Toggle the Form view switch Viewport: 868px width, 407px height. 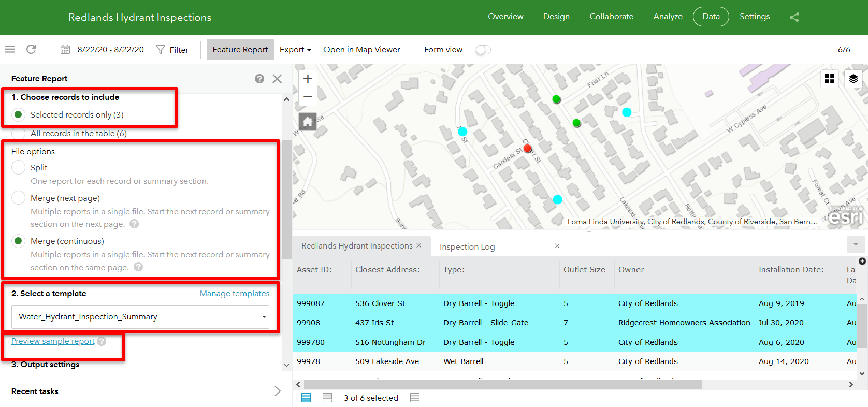point(483,50)
